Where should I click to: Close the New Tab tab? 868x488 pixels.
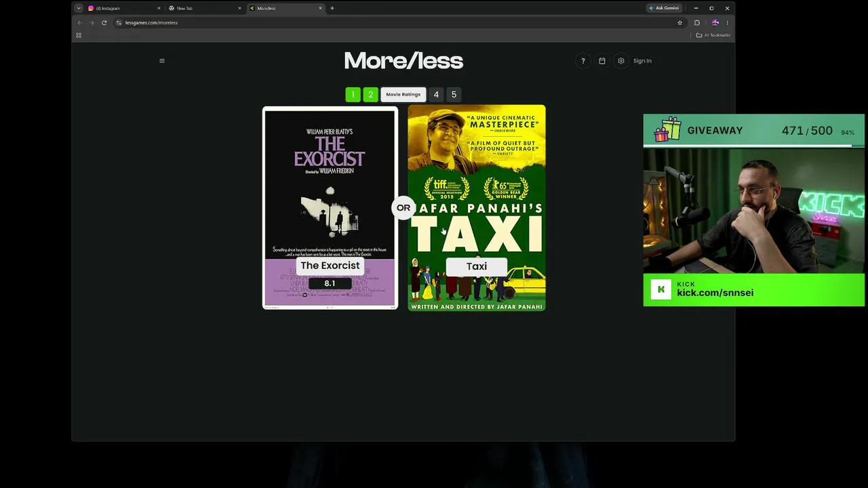point(239,8)
